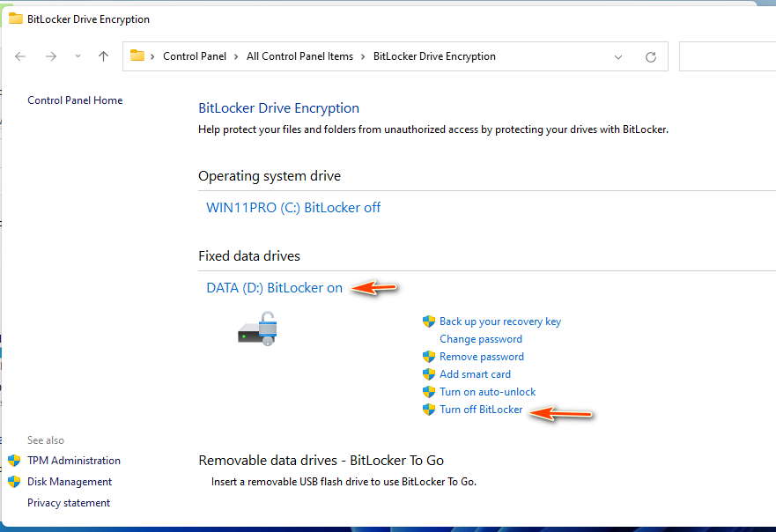Click Fixed data drives heading text

[249, 255]
